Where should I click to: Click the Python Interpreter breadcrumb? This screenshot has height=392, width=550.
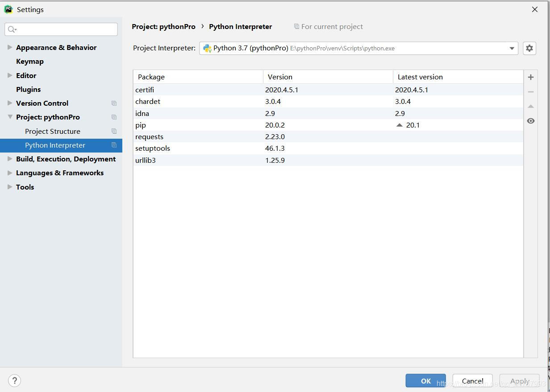[240, 26]
